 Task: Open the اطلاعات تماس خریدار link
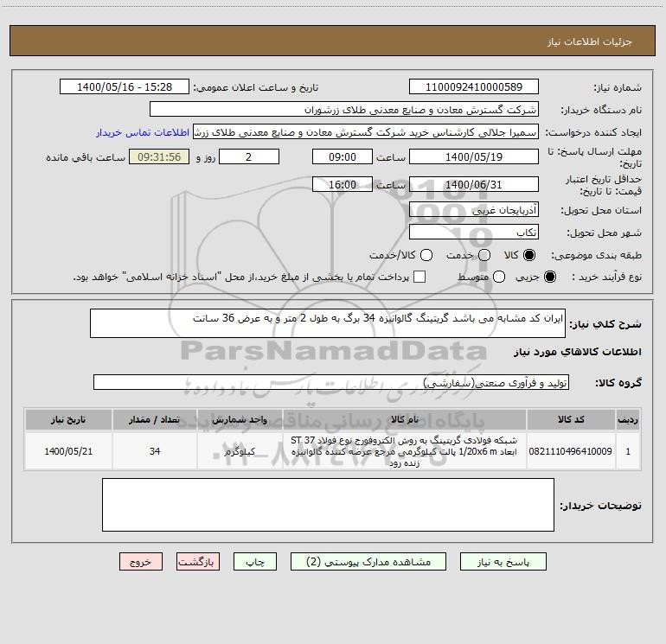pos(143,132)
